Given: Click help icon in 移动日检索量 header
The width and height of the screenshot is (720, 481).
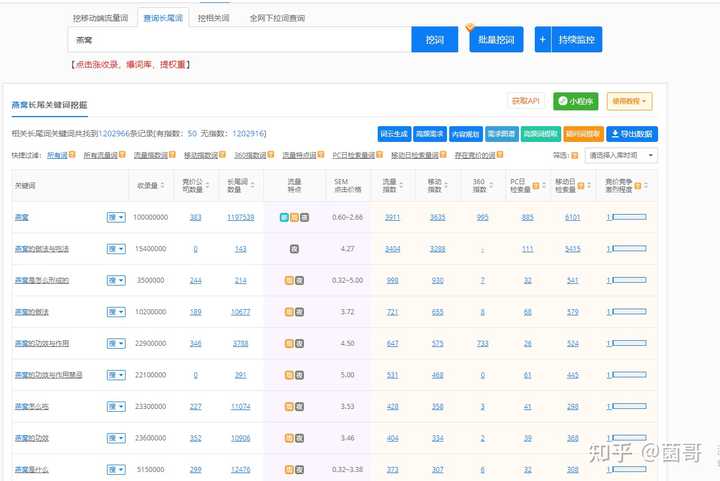Looking at the screenshot, I should [x=580, y=185].
